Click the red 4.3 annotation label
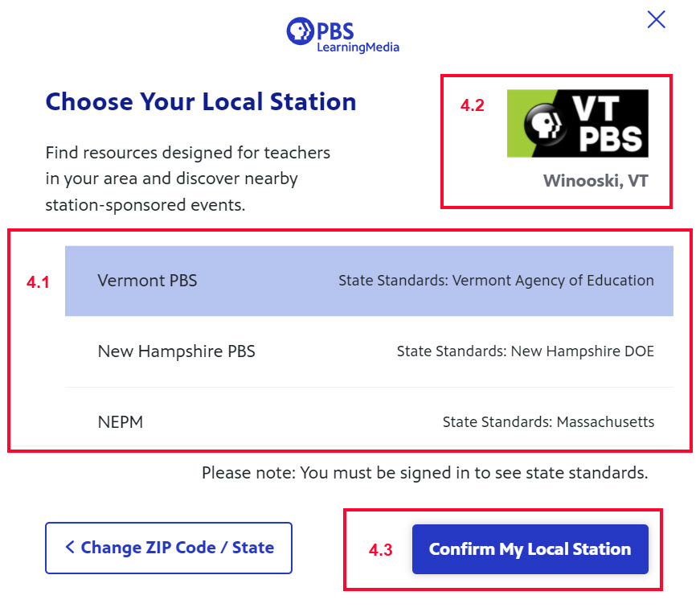Viewport: 700px width, 612px height. click(x=380, y=550)
